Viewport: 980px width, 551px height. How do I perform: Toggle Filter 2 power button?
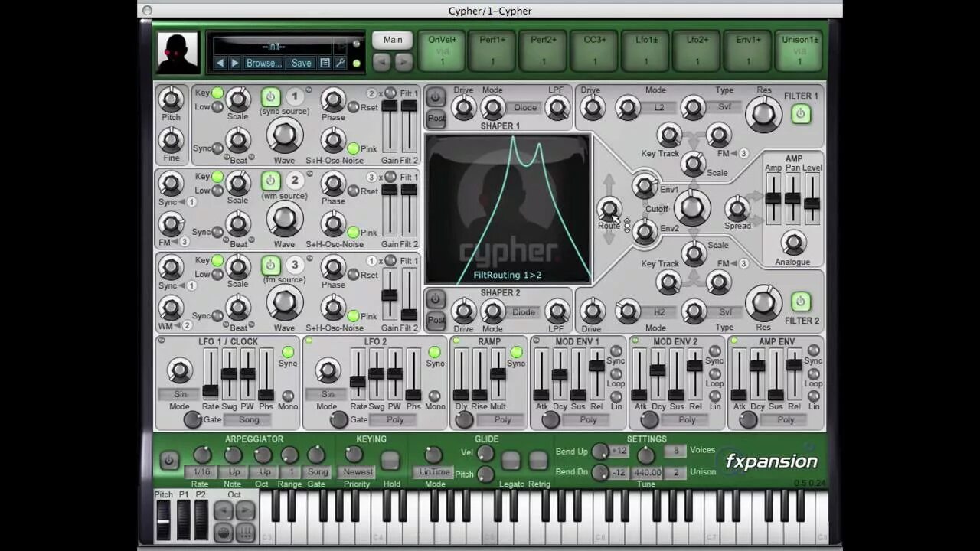pos(801,302)
